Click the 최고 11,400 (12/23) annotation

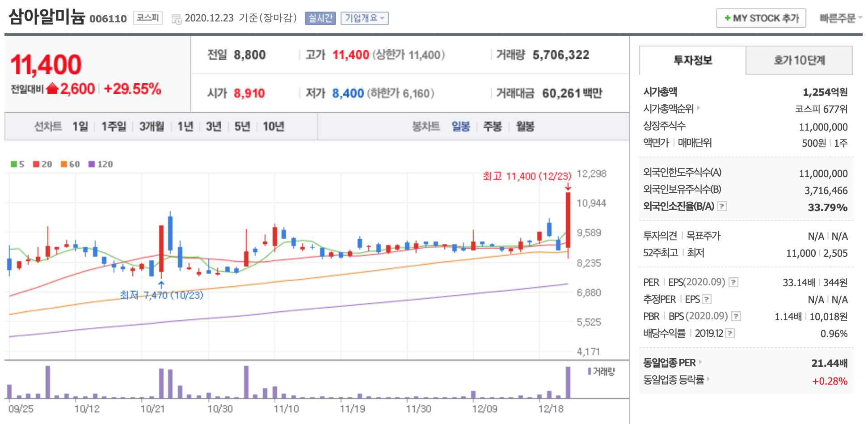(527, 176)
